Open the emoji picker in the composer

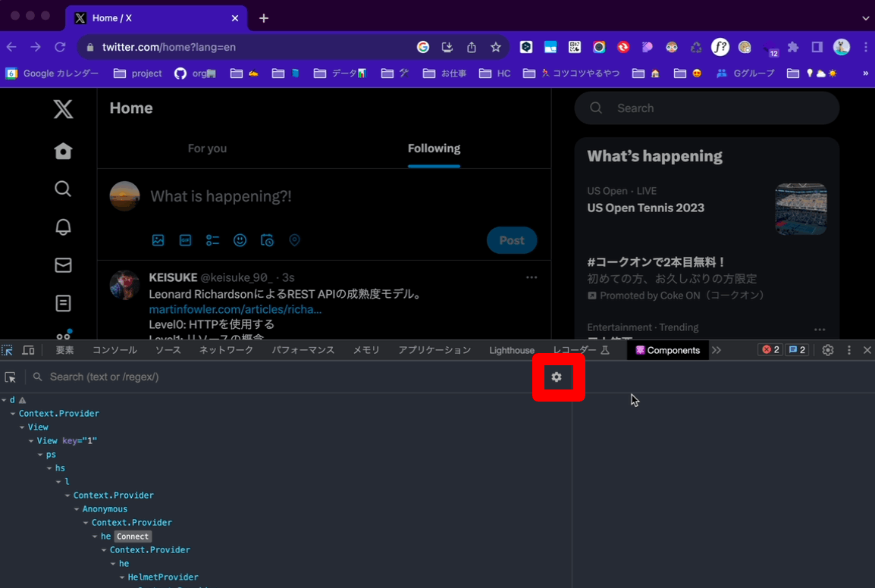(240, 240)
